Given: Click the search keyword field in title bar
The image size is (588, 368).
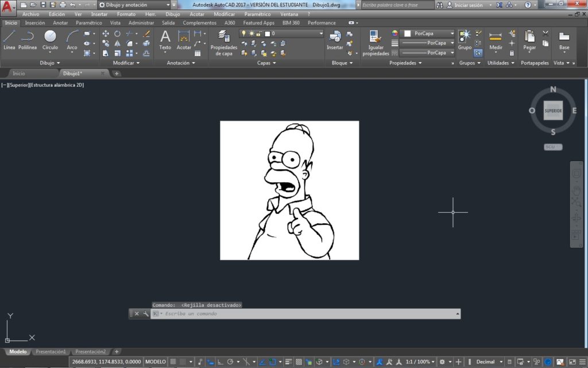Looking at the screenshot, I should [397, 5].
